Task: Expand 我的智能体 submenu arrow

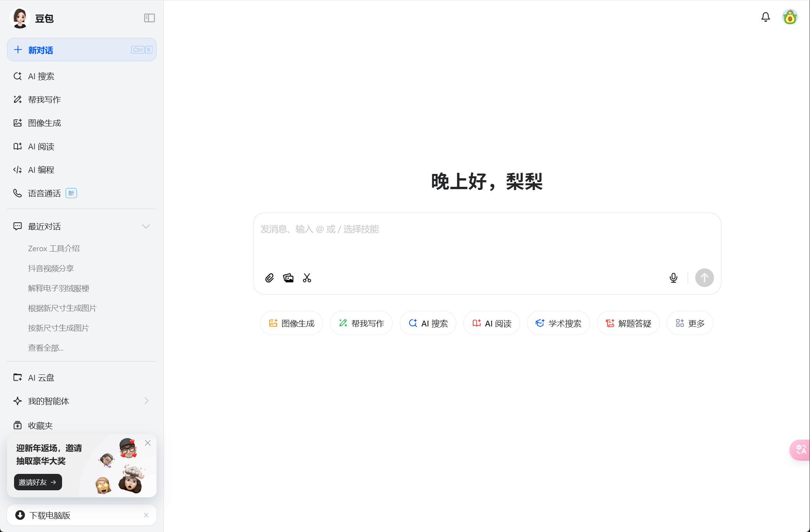Action: pyautogui.click(x=146, y=401)
